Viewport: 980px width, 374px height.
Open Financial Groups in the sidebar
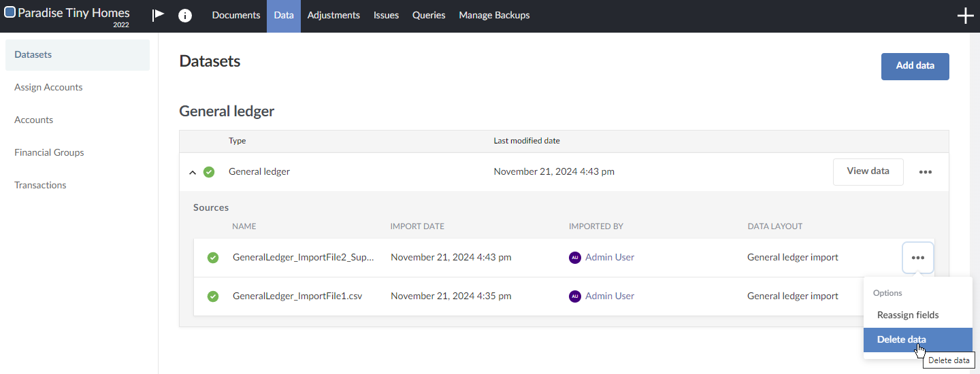(49, 152)
